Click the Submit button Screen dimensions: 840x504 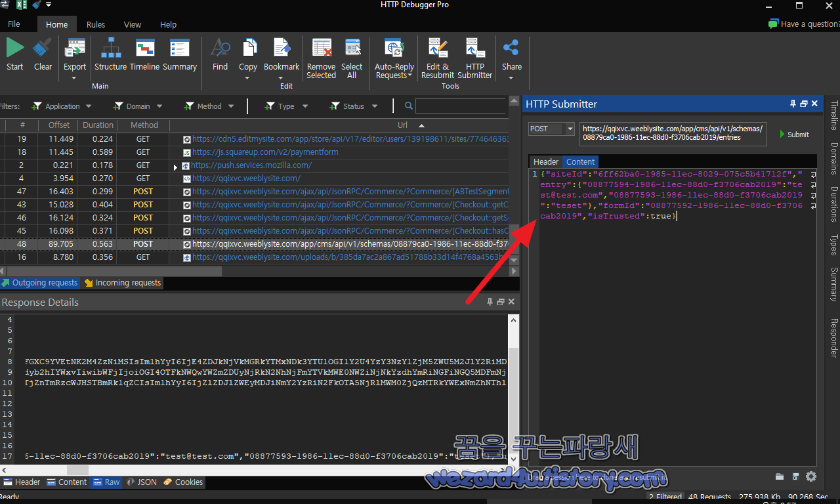(794, 134)
